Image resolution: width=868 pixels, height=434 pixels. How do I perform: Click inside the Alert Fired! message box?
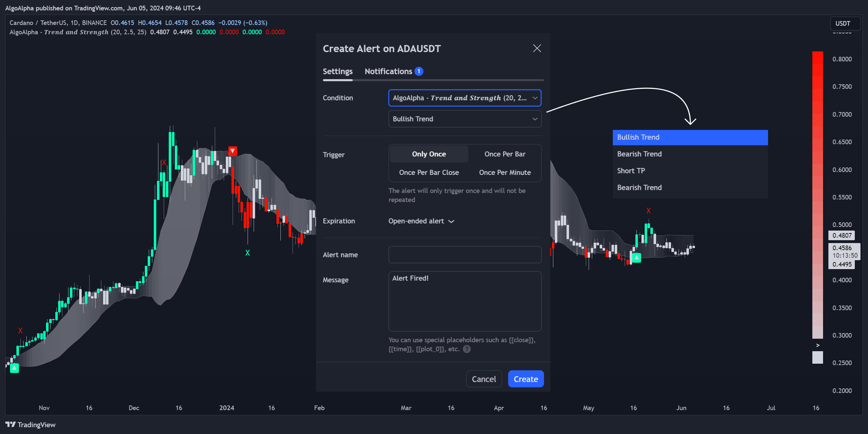pos(465,301)
